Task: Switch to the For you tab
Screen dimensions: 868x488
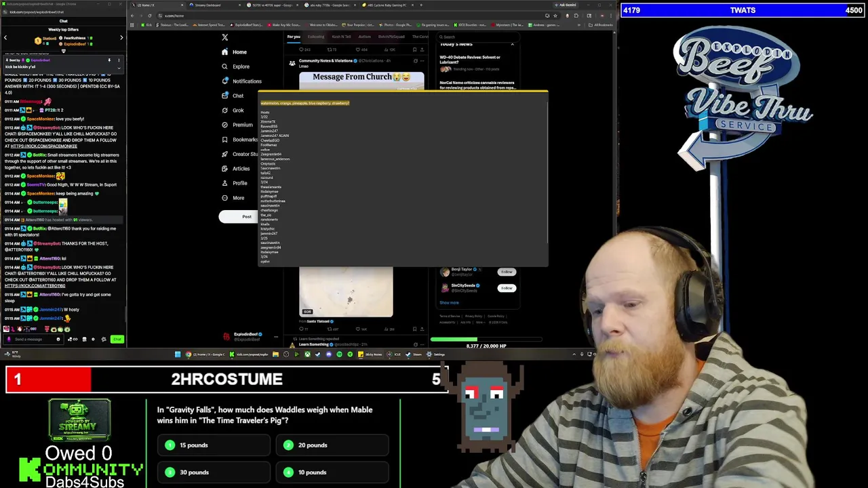Action: (294, 37)
